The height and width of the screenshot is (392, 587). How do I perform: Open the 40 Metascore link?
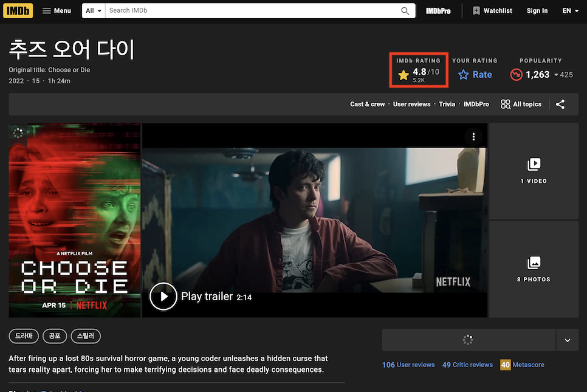(522, 365)
